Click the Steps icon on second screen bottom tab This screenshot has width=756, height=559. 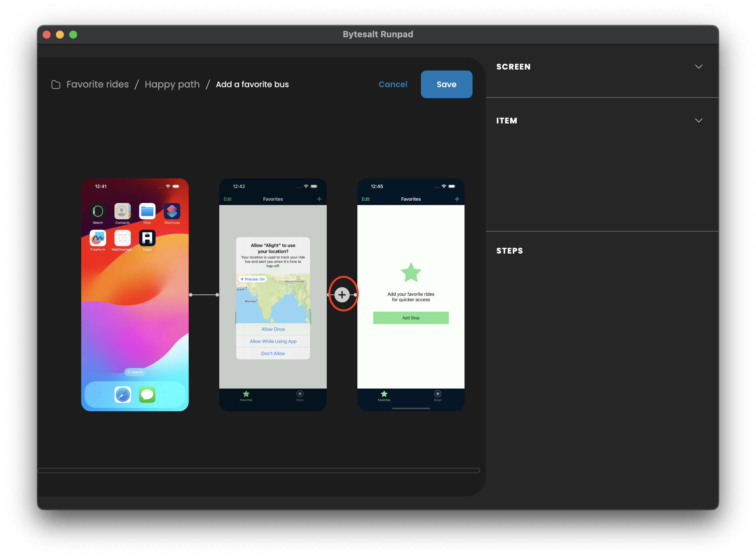[299, 394]
